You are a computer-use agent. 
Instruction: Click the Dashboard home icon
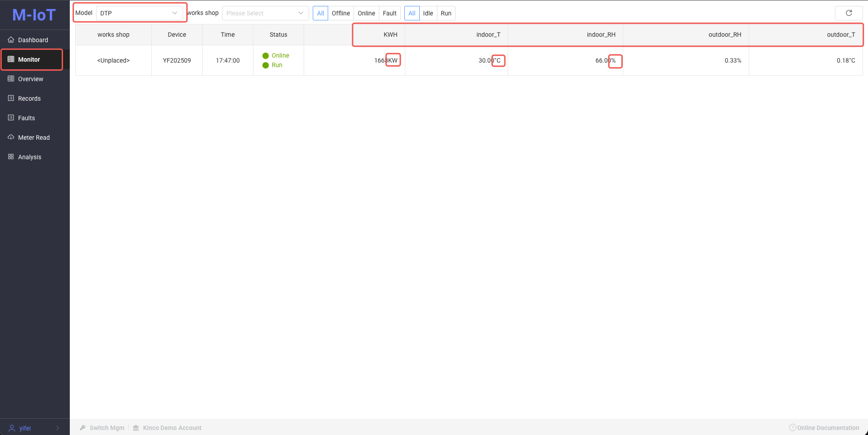(x=11, y=40)
